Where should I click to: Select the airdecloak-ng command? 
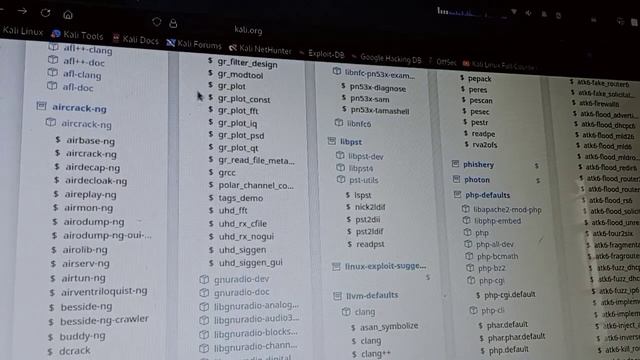coord(96,181)
